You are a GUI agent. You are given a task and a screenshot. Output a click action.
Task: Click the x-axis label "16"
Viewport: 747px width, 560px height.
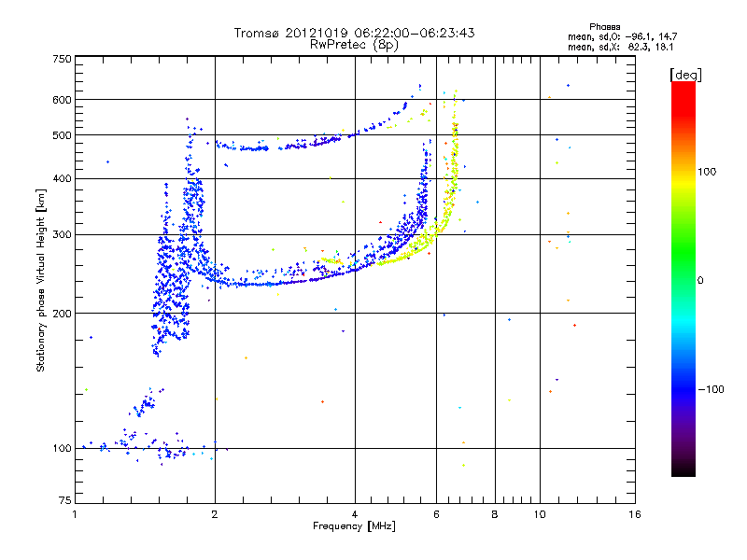click(x=635, y=514)
